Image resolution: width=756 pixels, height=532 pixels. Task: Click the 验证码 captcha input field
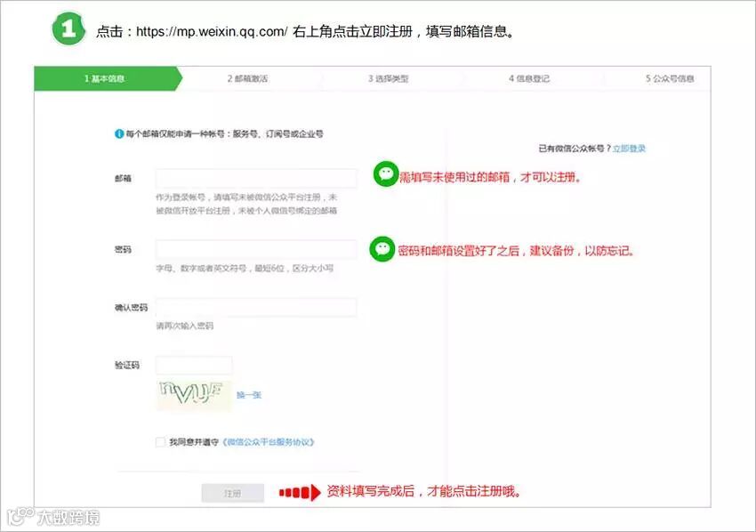pyautogui.click(x=194, y=365)
